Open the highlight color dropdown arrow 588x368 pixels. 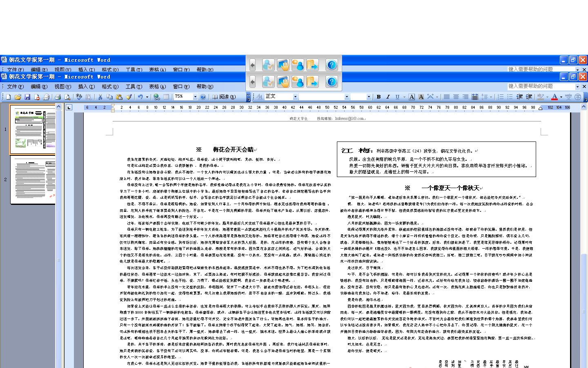547,97
